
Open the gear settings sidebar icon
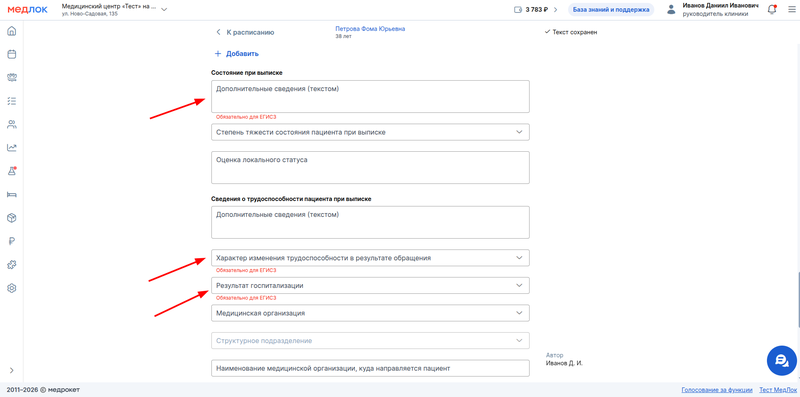(x=12, y=288)
